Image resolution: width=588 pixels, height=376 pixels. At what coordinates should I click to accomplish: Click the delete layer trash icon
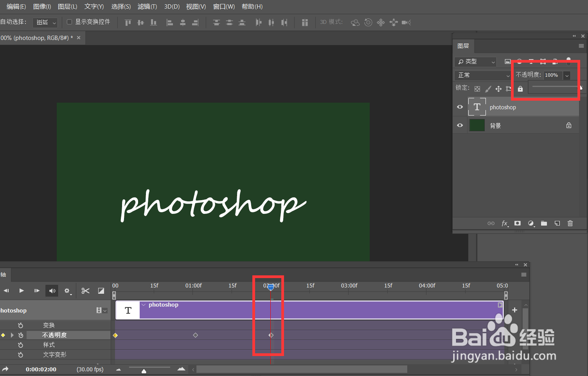[570, 223]
